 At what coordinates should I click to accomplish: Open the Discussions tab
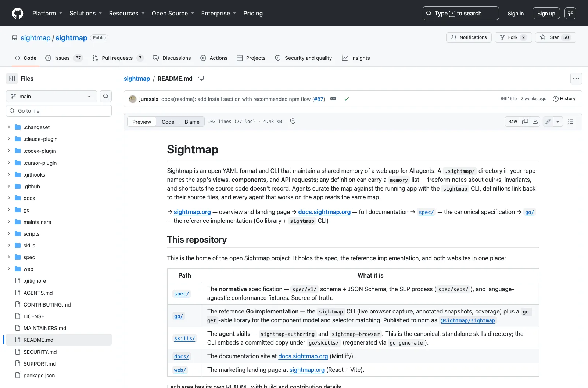[x=172, y=58]
